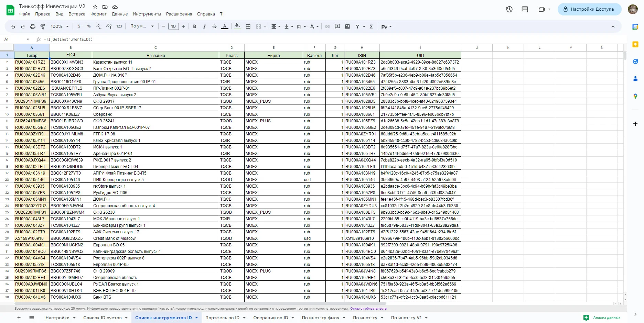Screen dimensions: 644x323
Task: Click the name box showing A1
Action: click(17, 39)
